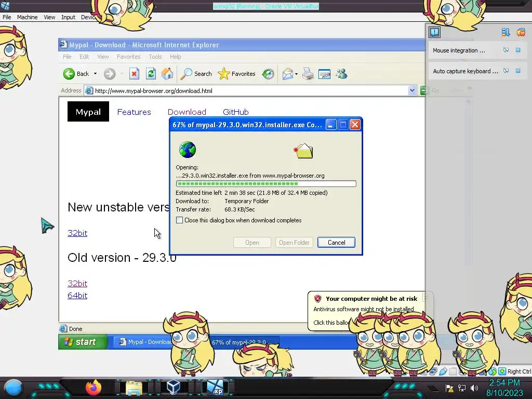
Task: Click the greyed Open button in download dialog
Action: click(252, 242)
